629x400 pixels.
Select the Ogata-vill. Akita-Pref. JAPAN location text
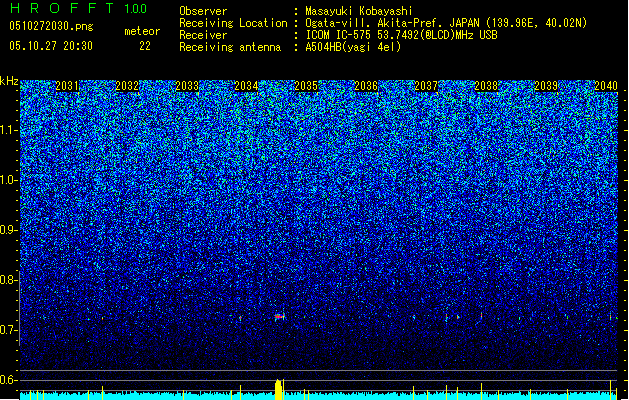446,23
